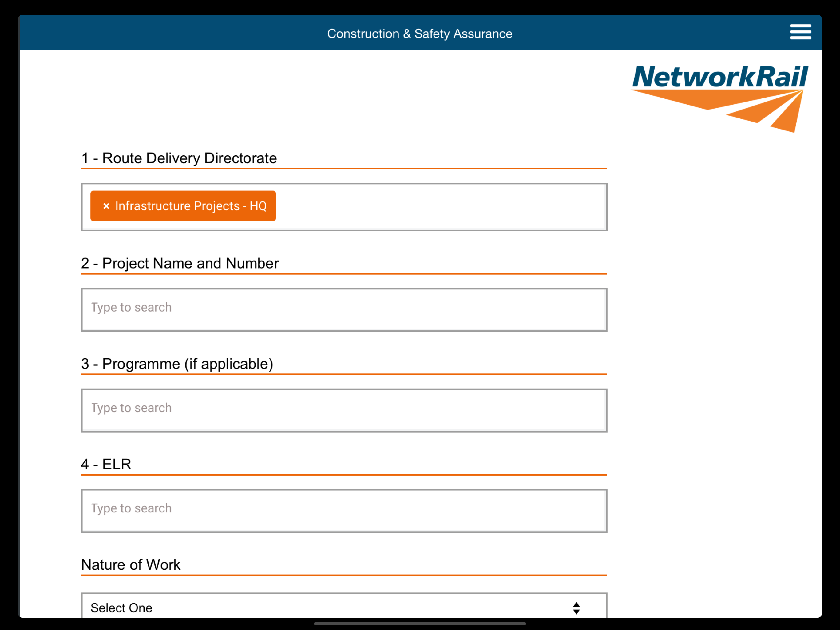Click the ELR search field
The image size is (840, 630).
click(344, 511)
